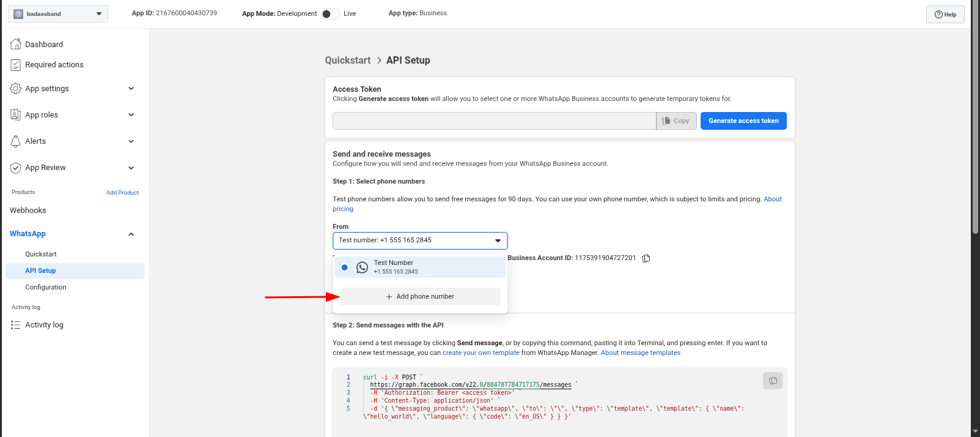Click Add phone number option

(420, 297)
